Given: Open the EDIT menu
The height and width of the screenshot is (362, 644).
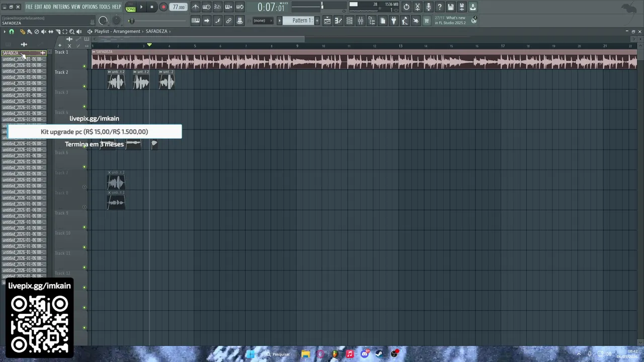Looking at the screenshot, I should click(x=38, y=7).
